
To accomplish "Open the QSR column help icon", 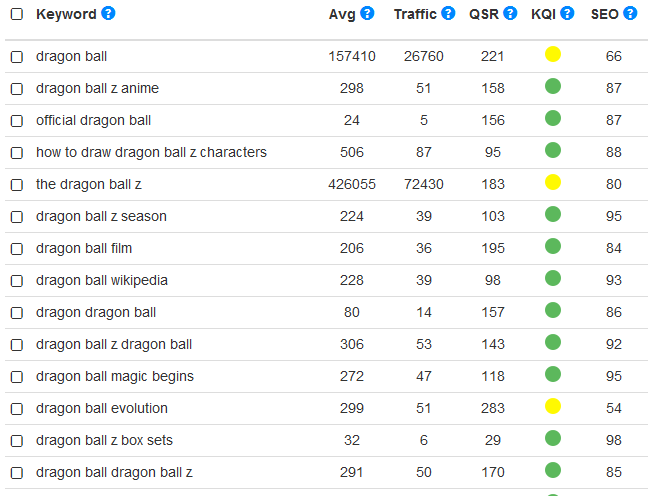I will coord(510,13).
